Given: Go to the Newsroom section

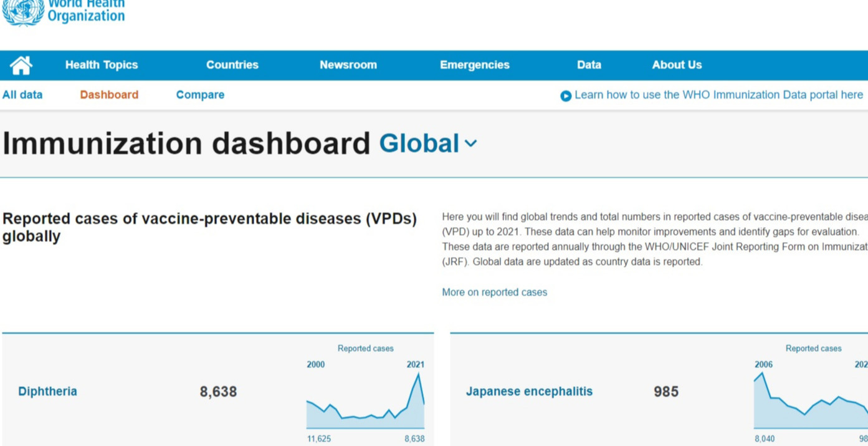Looking at the screenshot, I should coord(348,65).
